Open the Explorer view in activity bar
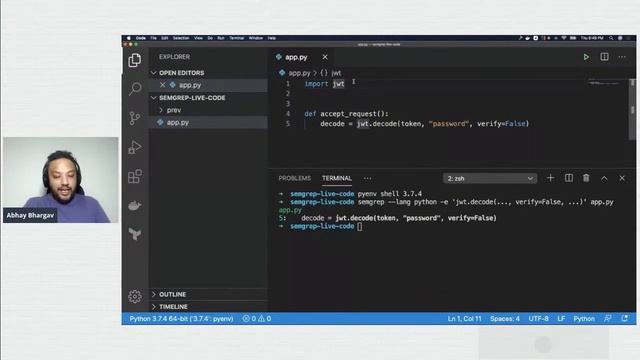This screenshot has height=360, width=640. tap(135, 60)
